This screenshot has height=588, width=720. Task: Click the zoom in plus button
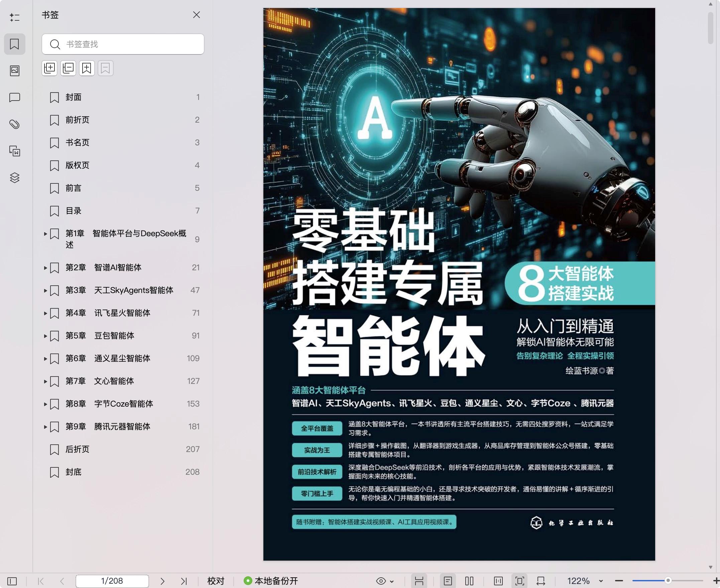pyautogui.click(x=716, y=581)
